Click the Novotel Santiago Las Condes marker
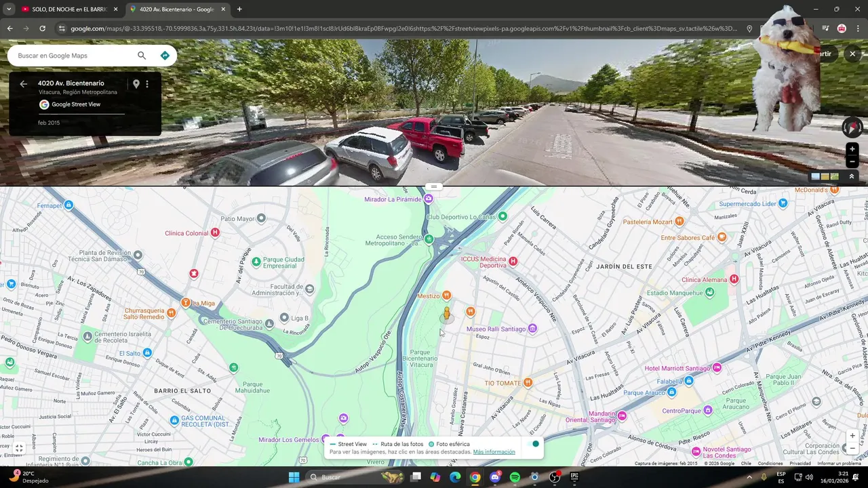868x488 pixels. pyautogui.click(x=696, y=451)
